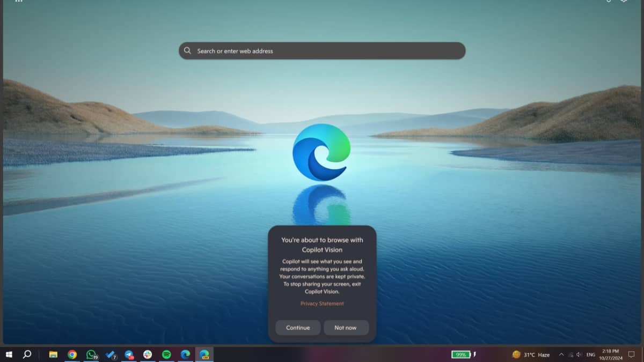The width and height of the screenshot is (644, 362).
Task: Dismiss the dialog with Not now
Action: [346, 328]
